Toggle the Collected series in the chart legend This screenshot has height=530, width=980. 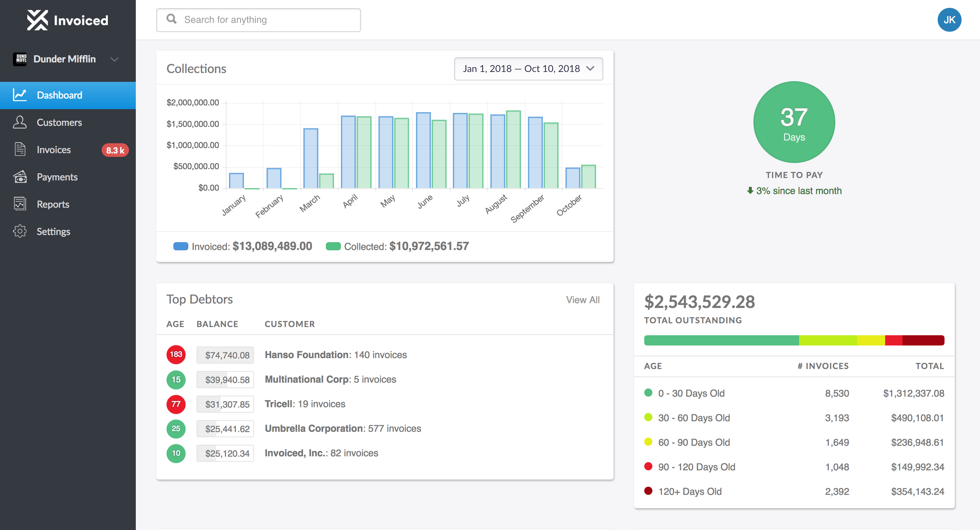[x=334, y=246]
